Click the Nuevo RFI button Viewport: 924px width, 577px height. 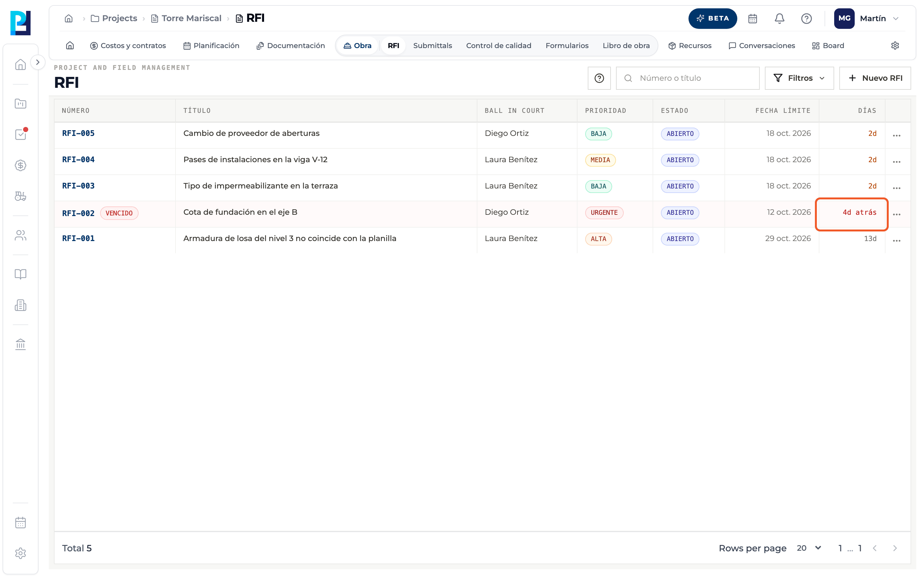[875, 78]
